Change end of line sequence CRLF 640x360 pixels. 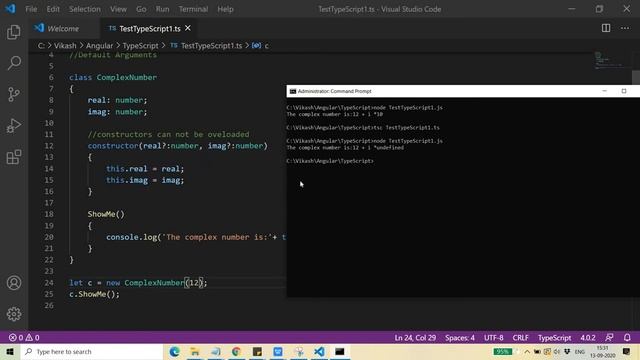[520, 338]
